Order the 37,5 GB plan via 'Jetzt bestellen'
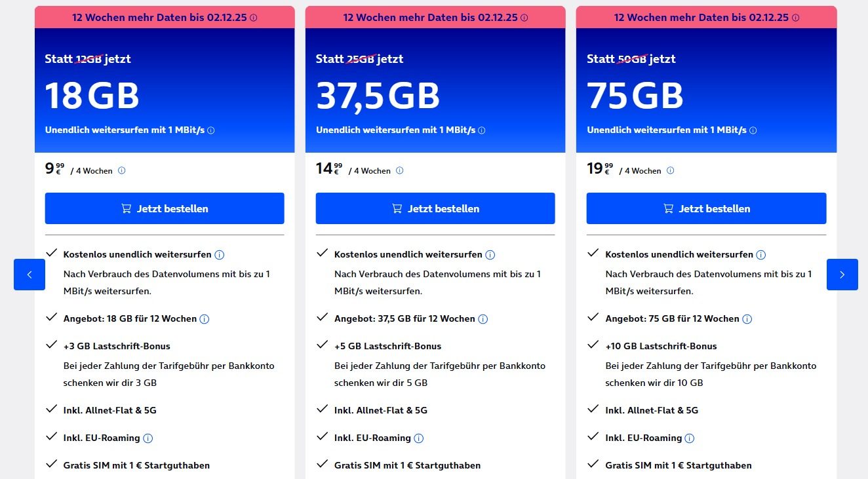Image resolution: width=868 pixels, height=479 pixels. 435,208
